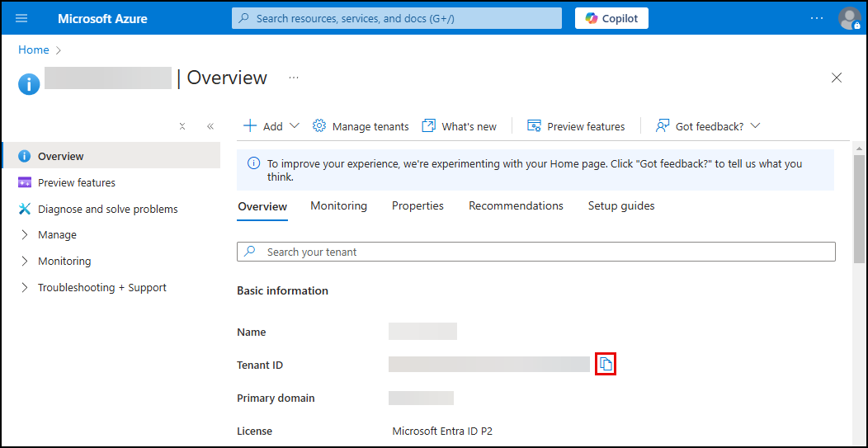The width and height of the screenshot is (868, 448).
Task: Click the Primary domain label
Action: (276, 398)
